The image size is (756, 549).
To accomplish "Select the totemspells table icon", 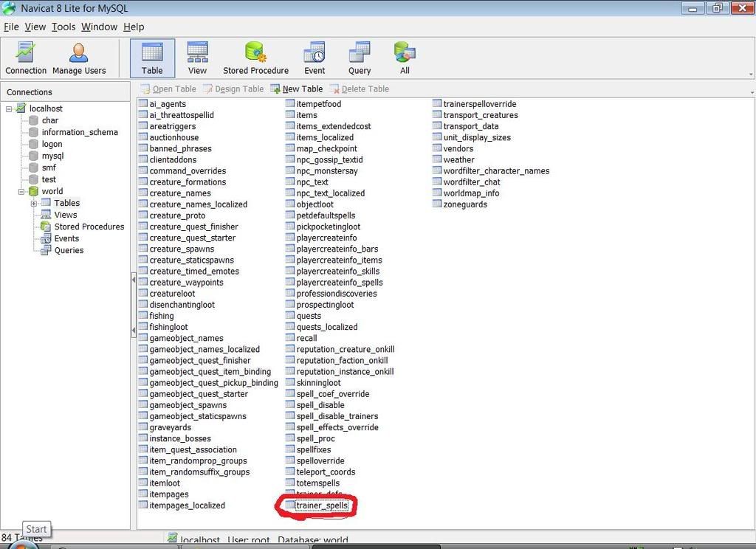I will click(289, 483).
